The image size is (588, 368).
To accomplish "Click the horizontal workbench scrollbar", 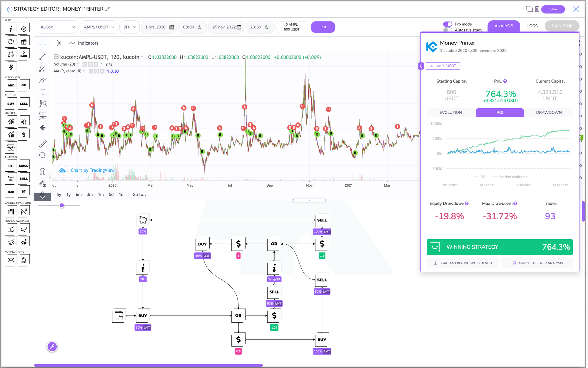I will tap(148, 365).
